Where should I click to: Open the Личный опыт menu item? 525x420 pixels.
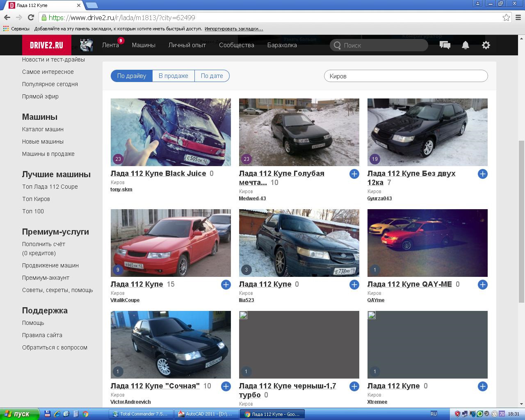coord(187,45)
